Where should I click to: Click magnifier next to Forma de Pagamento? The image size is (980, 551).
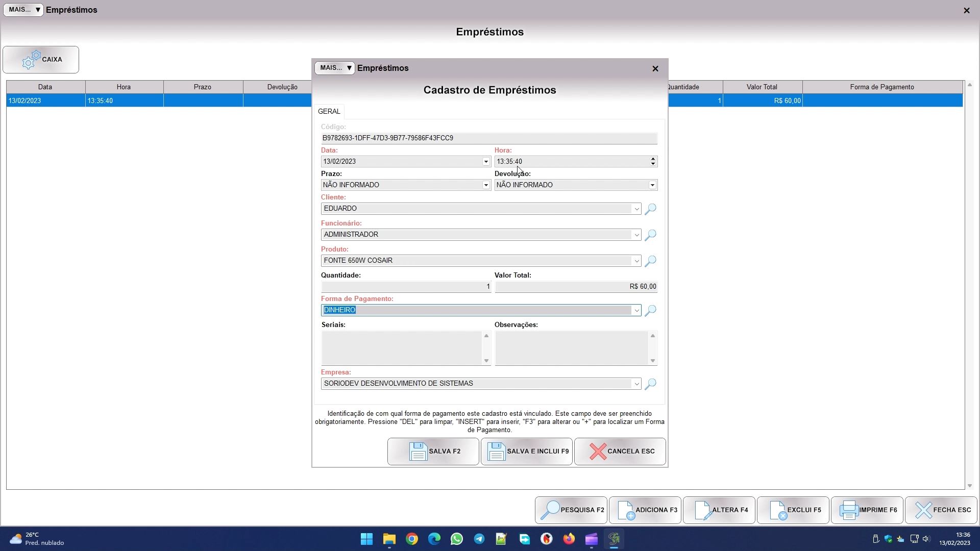point(650,310)
